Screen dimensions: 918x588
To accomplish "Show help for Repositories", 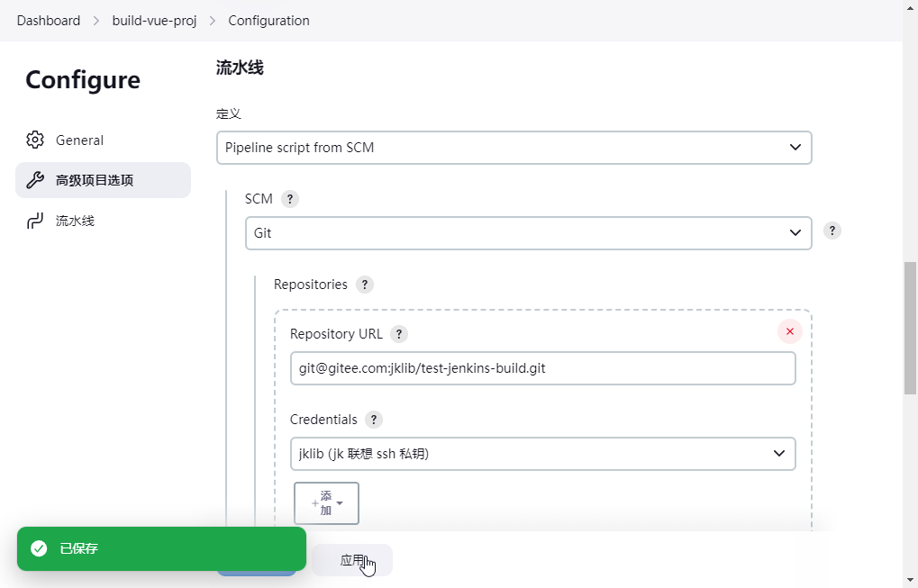I will 365,285.
